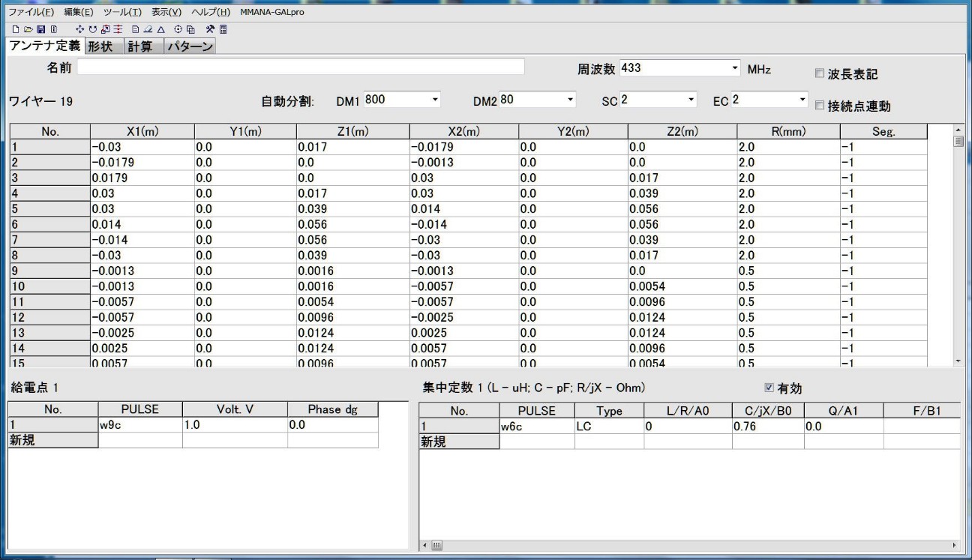Open the DM2 dropdown
Viewport: 972px width, 560px height.
click(570, 100)
